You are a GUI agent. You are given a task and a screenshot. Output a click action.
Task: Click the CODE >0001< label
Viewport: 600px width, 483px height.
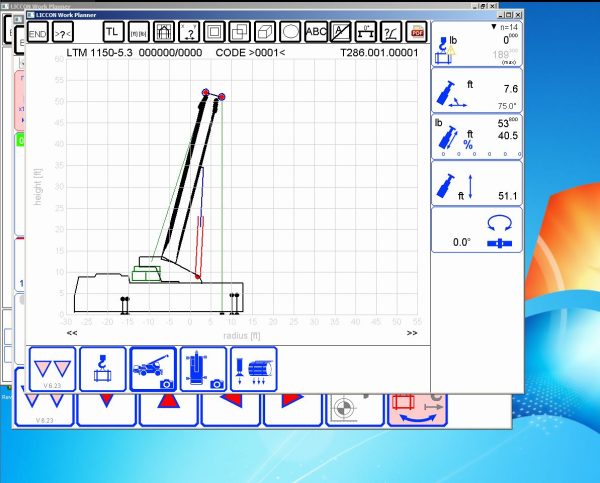[250, 53]
